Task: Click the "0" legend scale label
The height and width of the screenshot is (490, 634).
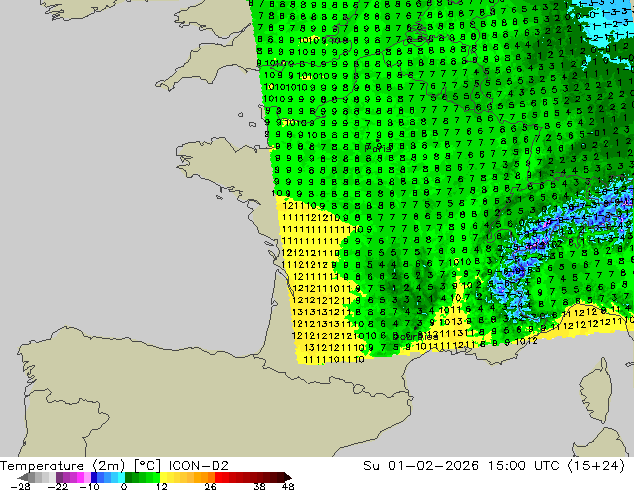Action: click(x=124, y=486)
